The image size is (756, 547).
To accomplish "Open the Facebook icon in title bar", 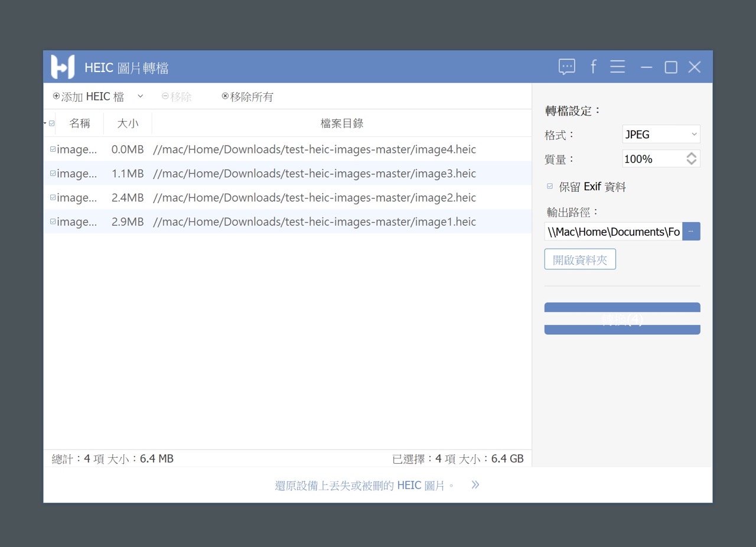I will pos(593,67).
